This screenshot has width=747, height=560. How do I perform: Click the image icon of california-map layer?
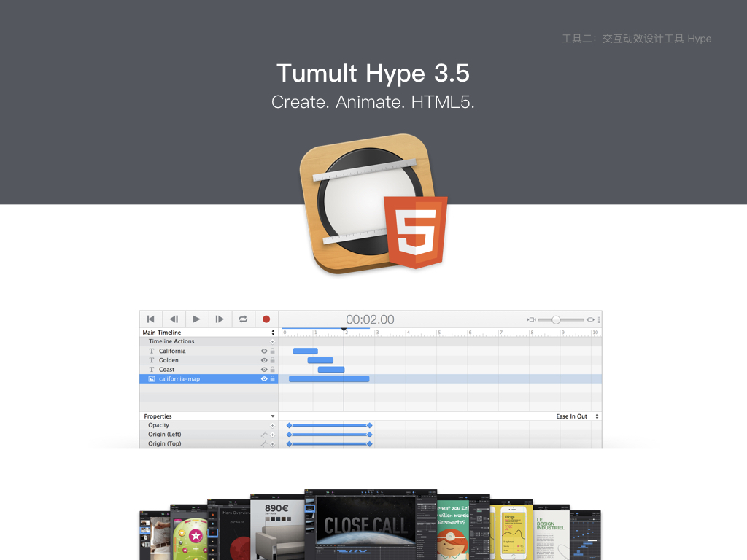click(152, 379)
